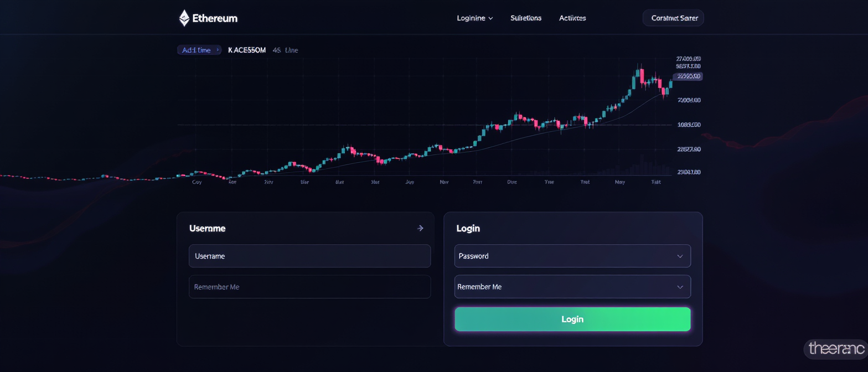Open the Loginine dropdown in navigation bar
The width and height of the screenshot is (868, 372).
pyautogui.click(x=474, y=18)
